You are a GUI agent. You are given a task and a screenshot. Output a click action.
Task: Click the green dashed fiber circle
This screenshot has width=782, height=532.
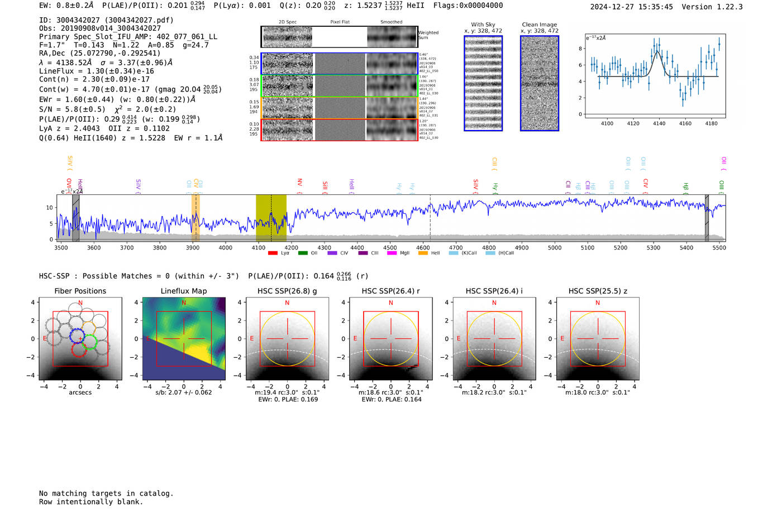click(x=89, y=341)
